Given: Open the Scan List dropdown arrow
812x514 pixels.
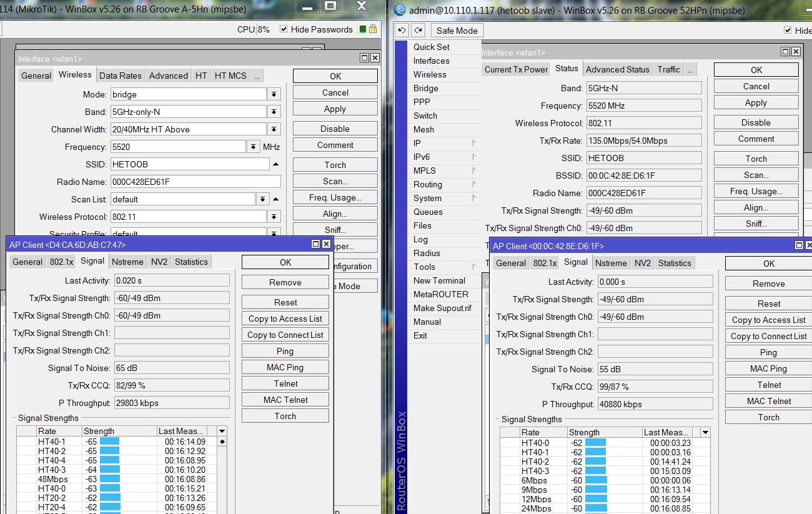Looking at the screenshot, I should [262, 199].
